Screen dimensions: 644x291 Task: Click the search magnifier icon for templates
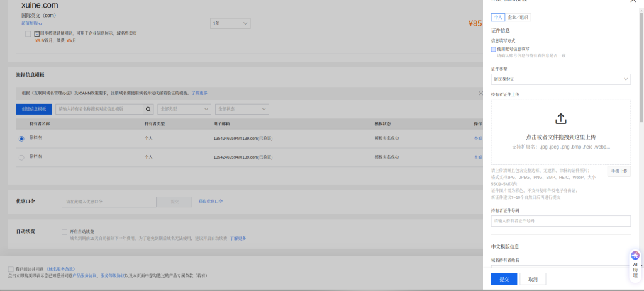click(x=148, y=109)
